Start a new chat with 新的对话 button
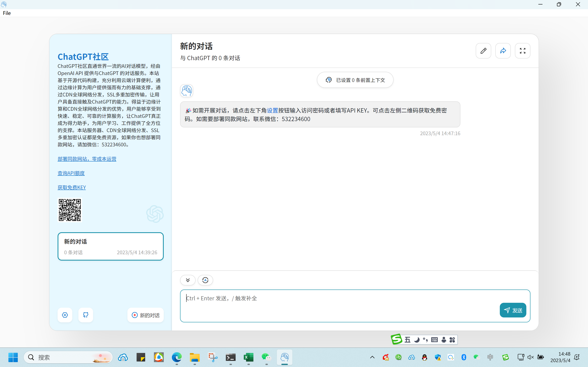Image resolution: width=588 pixels, height=367 pixels. coord(145,315)
